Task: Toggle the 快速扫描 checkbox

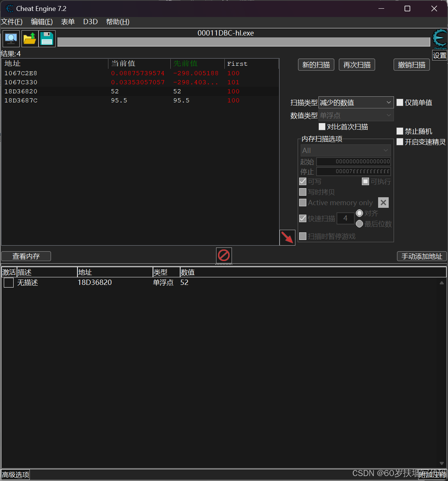Action: coord(303,218)
